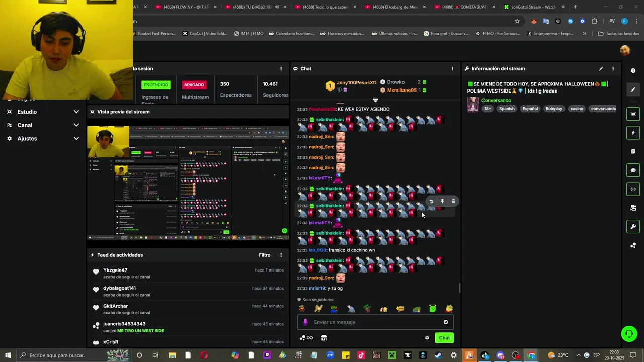This screenshot has height=362, width=644.
Task: Open TikTok from the Windows taskbar
Action: pos(361,355)
